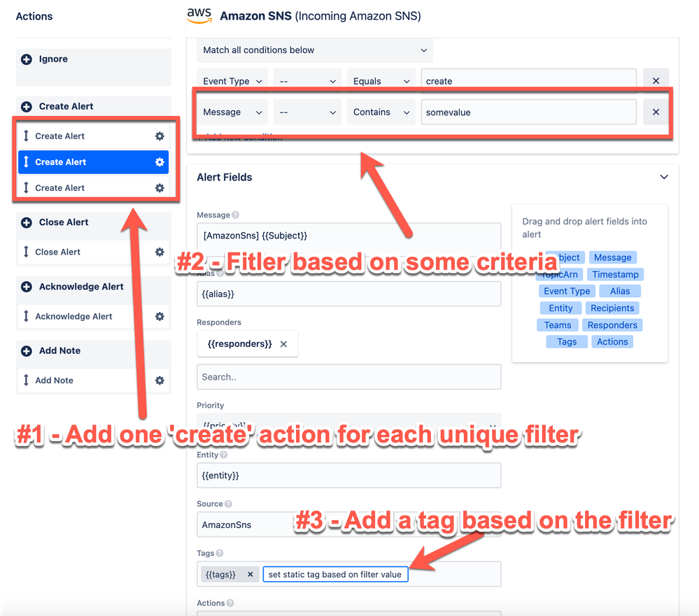Click the plus icon next to Close Alert
The height and width of the screenshot is (616, 699).
tap(27, 222)
